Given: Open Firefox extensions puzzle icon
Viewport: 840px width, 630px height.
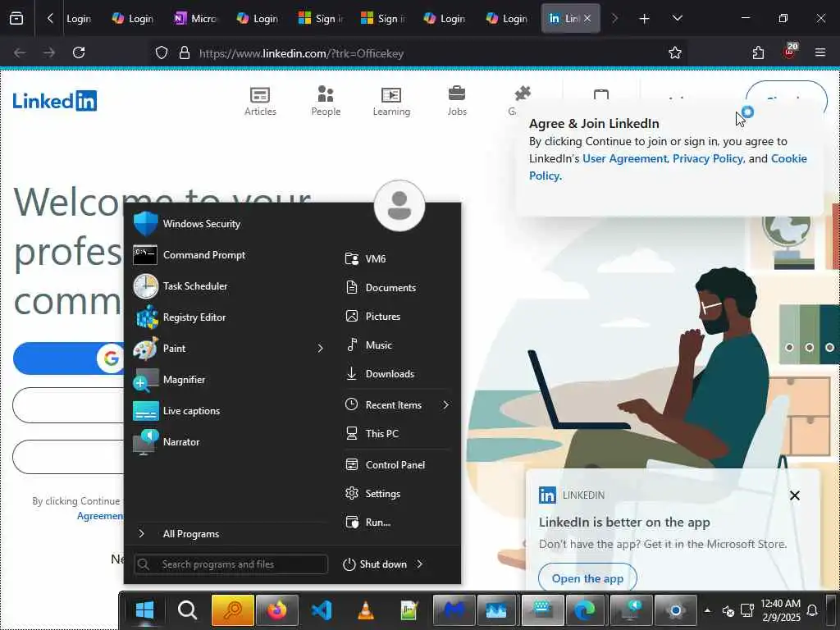Looking at the screenshot, I should [x=758, y=53].
